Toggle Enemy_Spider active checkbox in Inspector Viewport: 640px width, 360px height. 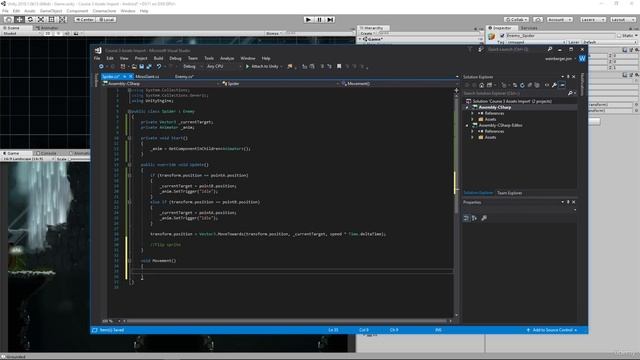point(502,36)
